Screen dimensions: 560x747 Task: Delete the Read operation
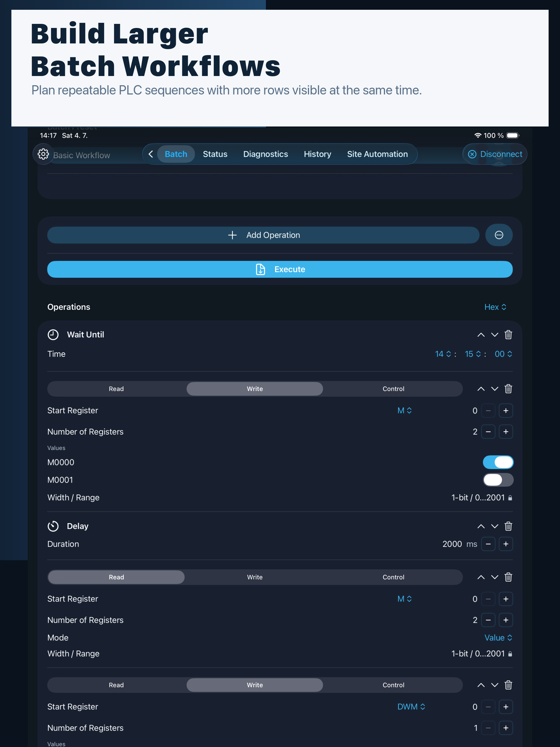(x=508, y=577)
